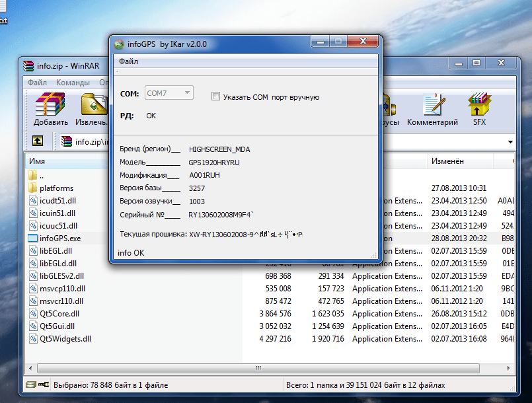Screen dimensions: 532x403
Task: Expand the WinRAR address path dropdown
Action: point(510,142)
